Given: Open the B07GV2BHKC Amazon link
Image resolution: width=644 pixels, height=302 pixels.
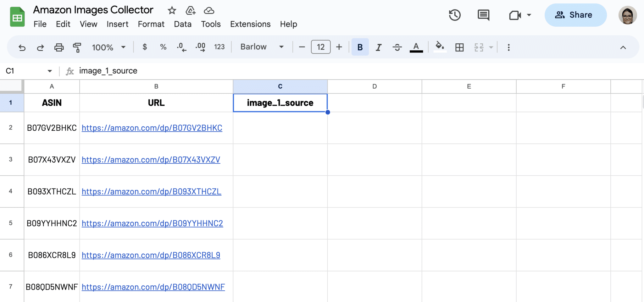Looking at the screenshot, I should (x=152, y=128).
